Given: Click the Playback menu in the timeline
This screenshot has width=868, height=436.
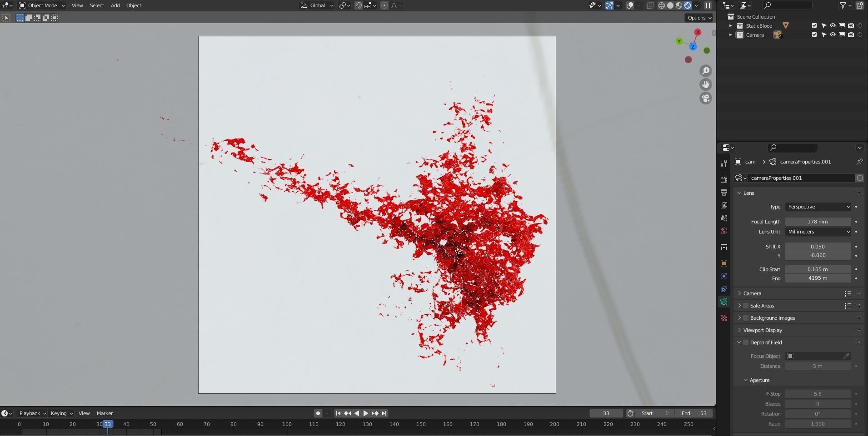Looking at the screenshot, I should click(x=31, y=413).
